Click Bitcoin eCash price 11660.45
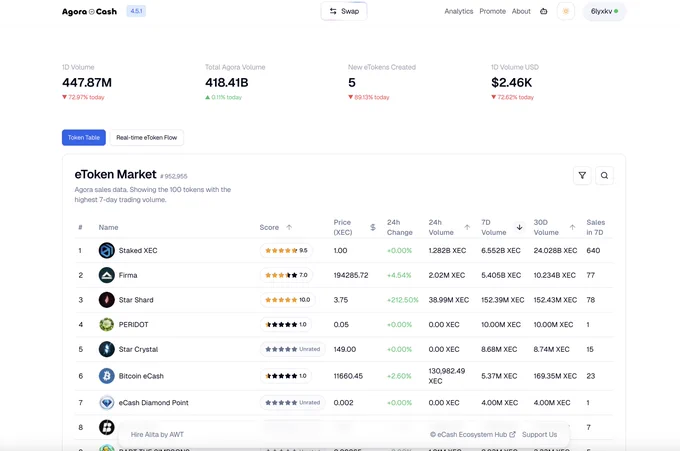 click(348, 376)
